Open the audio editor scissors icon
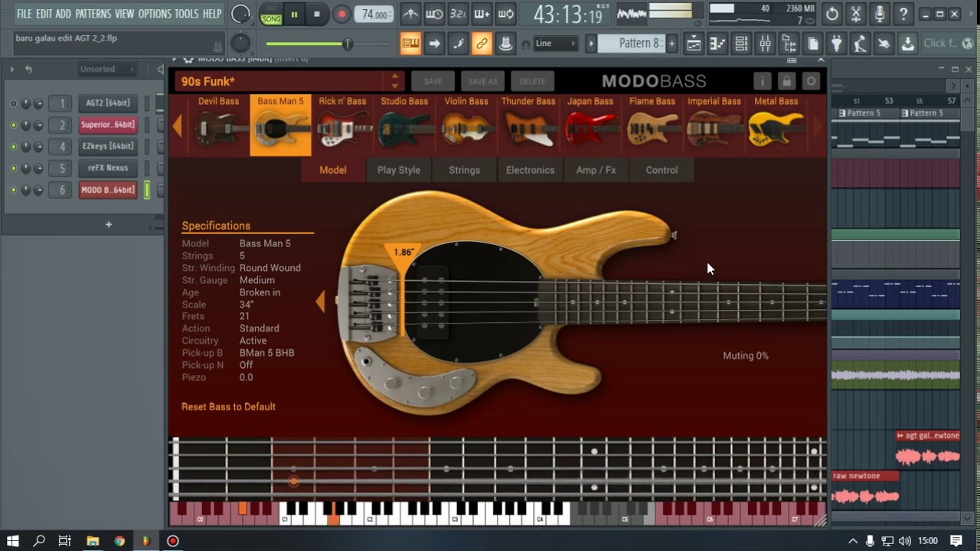The image size is (980, 551). (x=856, y=15)
